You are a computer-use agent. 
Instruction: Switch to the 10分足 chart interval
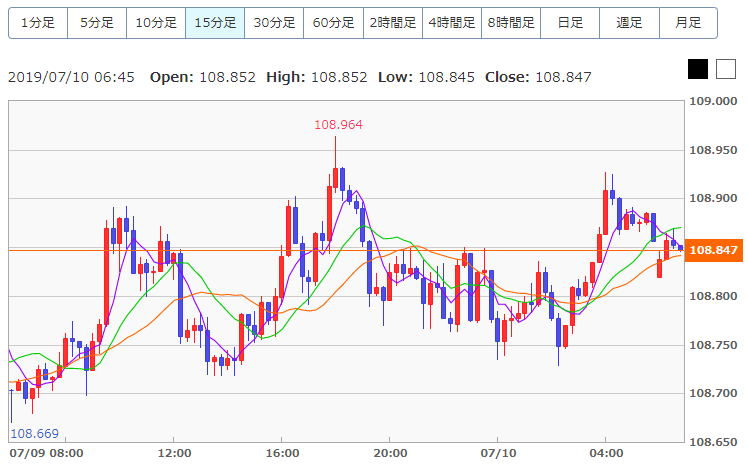pyautogui.click(x=156, y=23)
